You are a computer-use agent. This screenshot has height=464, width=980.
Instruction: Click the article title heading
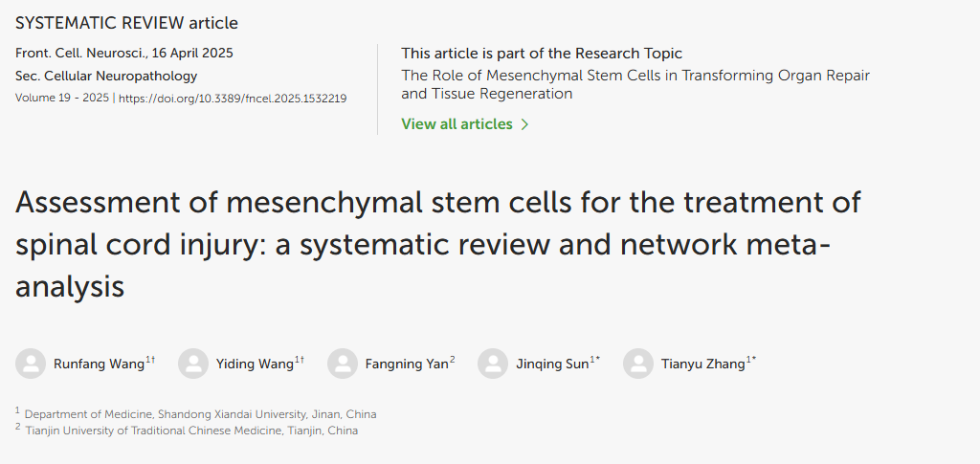coord(437,244)
